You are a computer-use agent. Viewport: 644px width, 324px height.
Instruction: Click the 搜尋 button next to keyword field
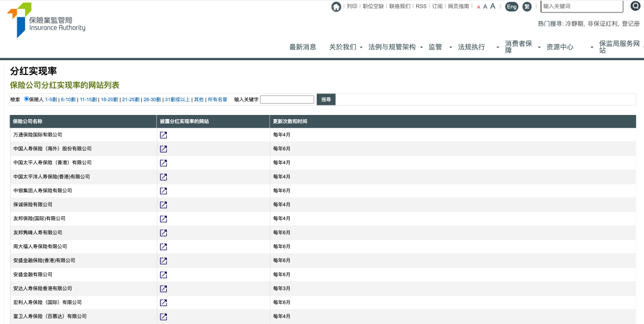point(326,99)
